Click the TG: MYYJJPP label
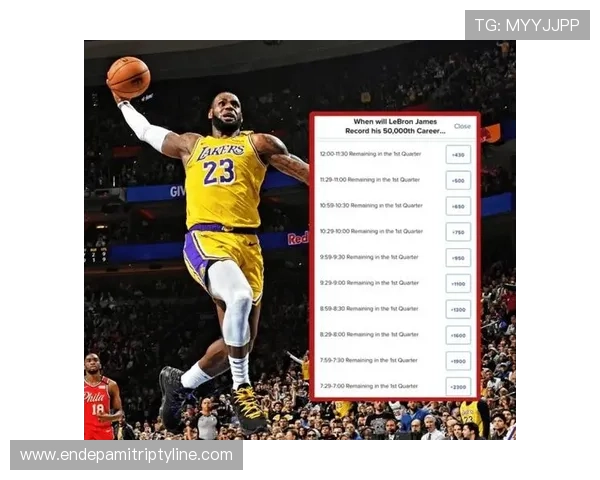 point(526,25)
